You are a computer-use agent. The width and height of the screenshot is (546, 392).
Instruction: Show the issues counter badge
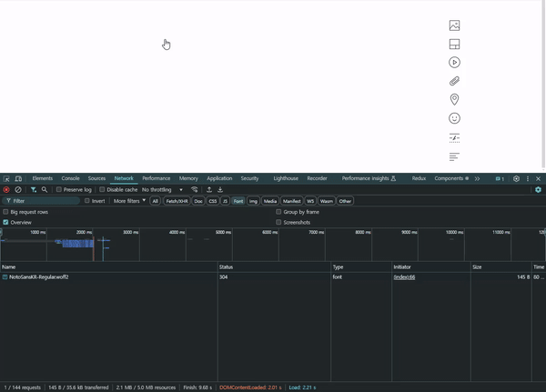pos(500,178)
